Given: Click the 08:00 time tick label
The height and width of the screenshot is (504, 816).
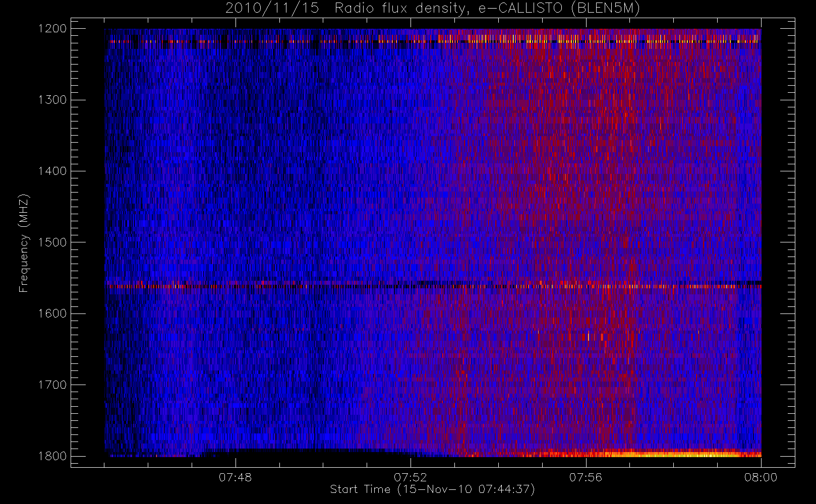Looking at the screenshot, I should coord(761,477).
